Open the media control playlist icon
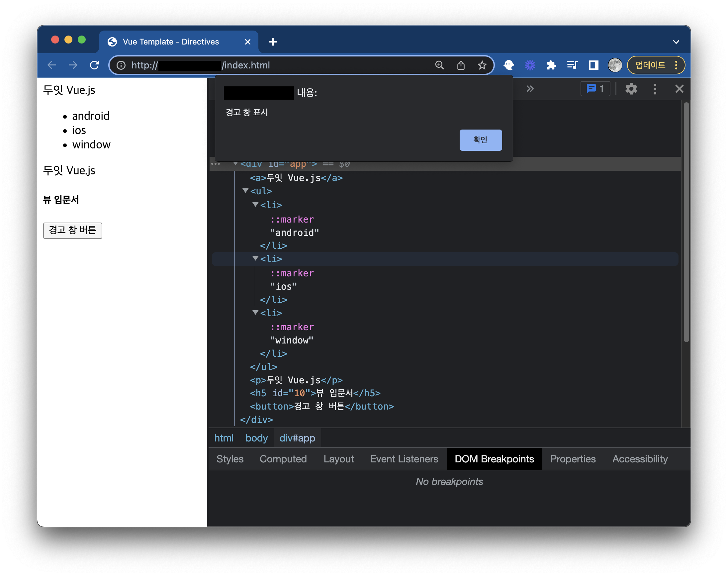This screenshot has height=576, width=728. [x=572, y=65]
